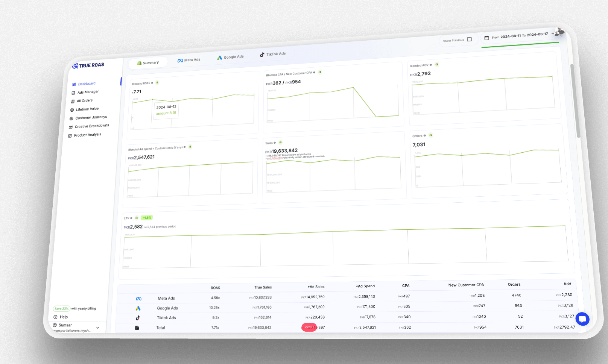Click the True ROAS logo
This screenshot has width=608, height=364.
pyautogui.click(x=88, y=65)
